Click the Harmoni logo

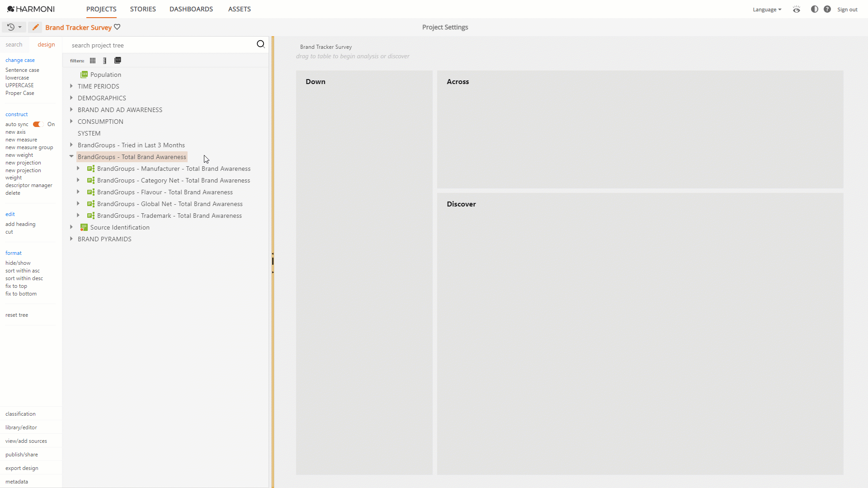point(31,9)
